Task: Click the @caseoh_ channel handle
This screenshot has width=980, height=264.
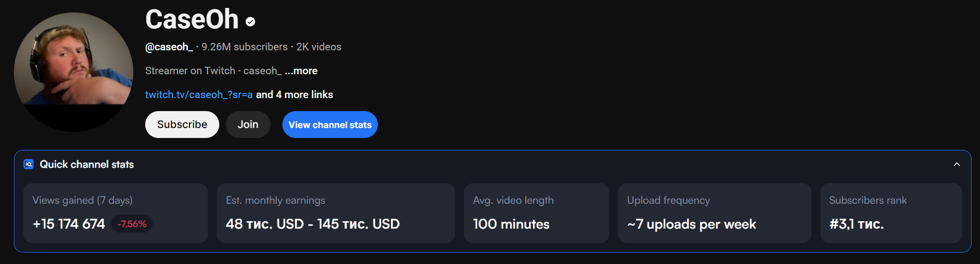Action: click(x=169, y=47)
